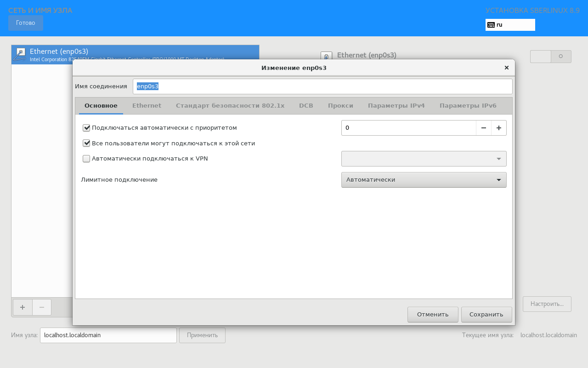Screen dimensions: 588x368
Task: Click the Отменить button
Action: 432,315
